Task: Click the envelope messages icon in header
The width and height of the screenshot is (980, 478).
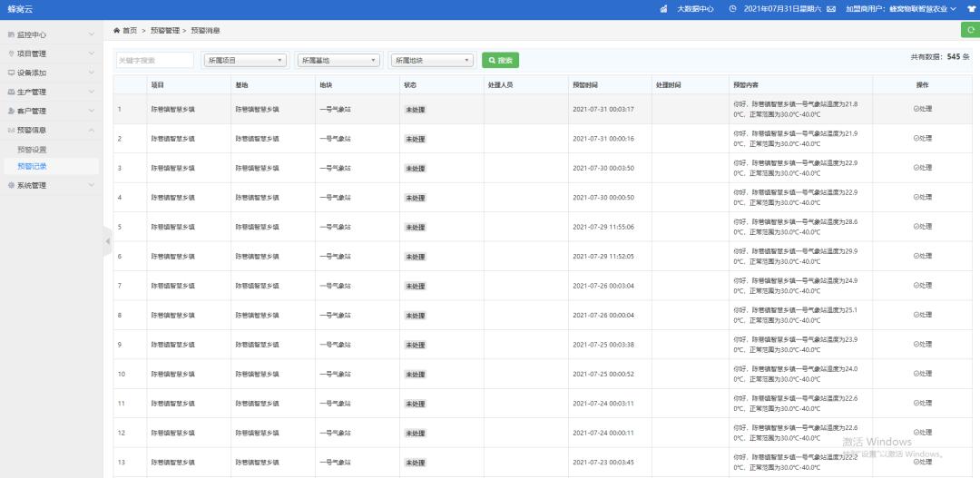Action: (x=830, y=9)
